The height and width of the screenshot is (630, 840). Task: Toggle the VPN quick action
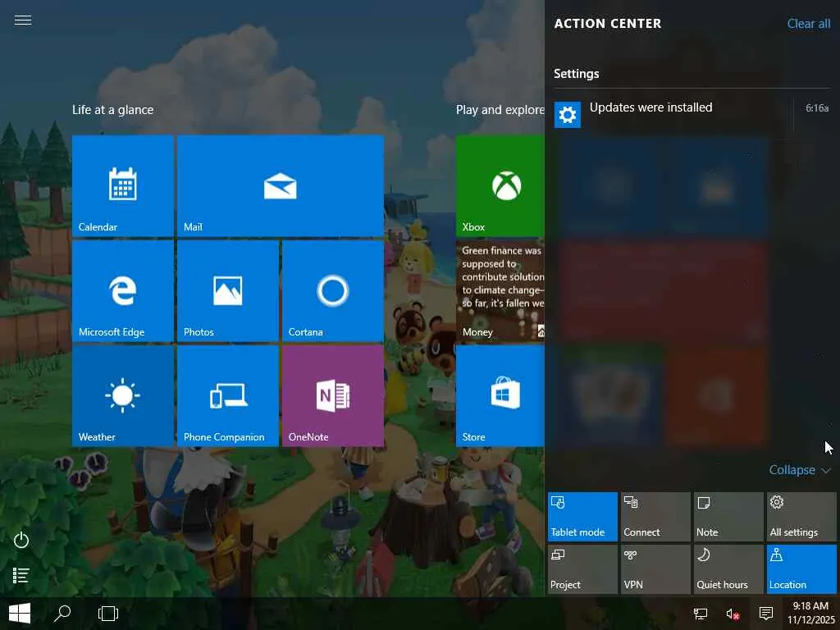click(655, 569)
